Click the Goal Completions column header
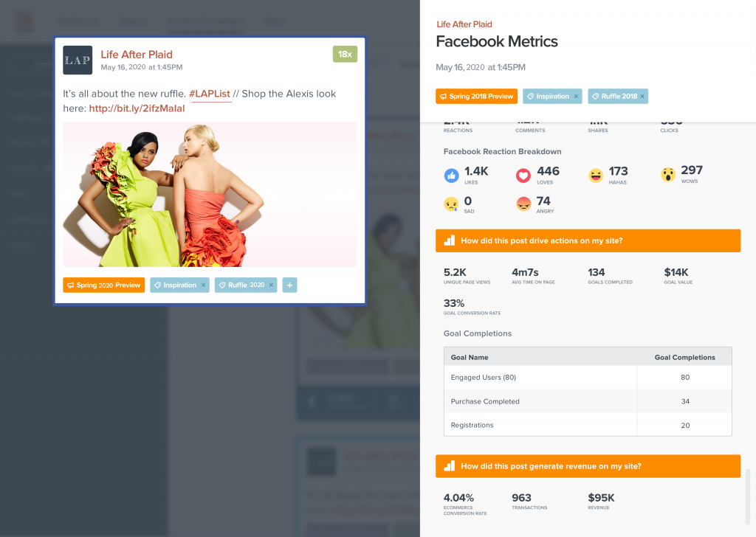Viewport: 756px width, 537px height. [684, 357]
